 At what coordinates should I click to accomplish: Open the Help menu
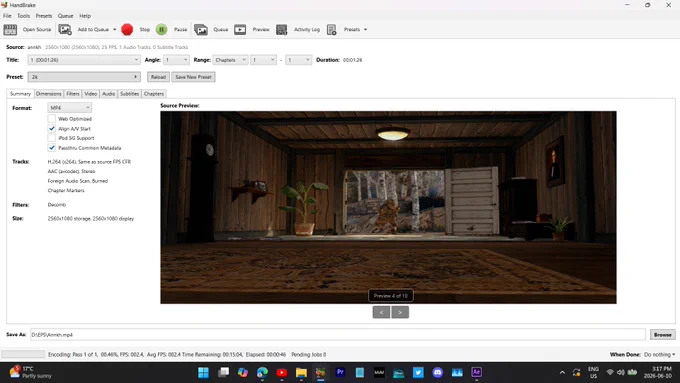(x=85, y=16)
